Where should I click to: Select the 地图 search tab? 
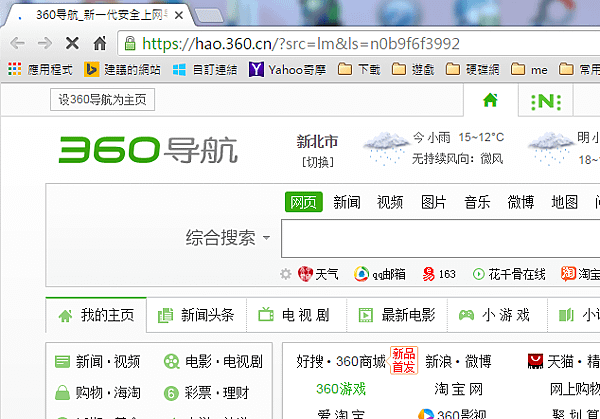pos(564,202)
